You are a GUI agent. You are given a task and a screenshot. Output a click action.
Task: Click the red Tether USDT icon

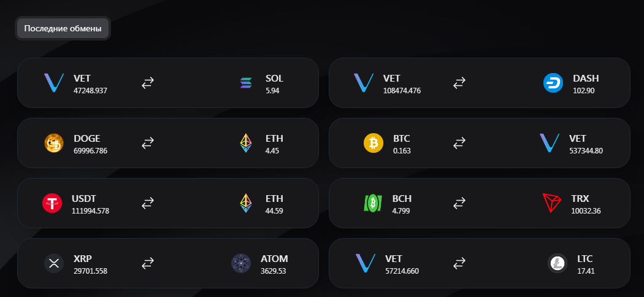(52, 203)
